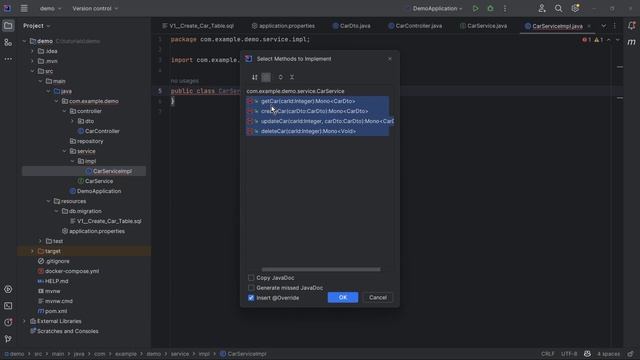Open IDE settings gear icon
Viewport: 640px width, 360px height.
tap(575, 9)
